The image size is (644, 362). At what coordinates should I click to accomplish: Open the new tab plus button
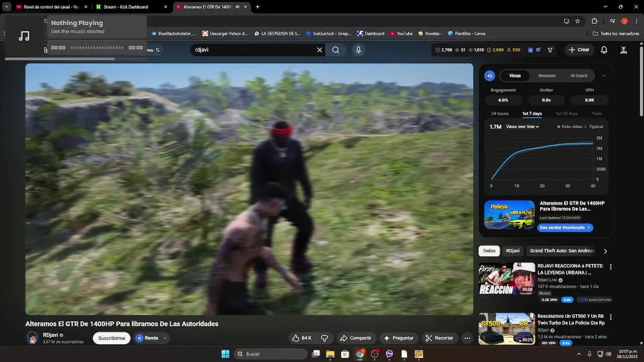point(258,7)
